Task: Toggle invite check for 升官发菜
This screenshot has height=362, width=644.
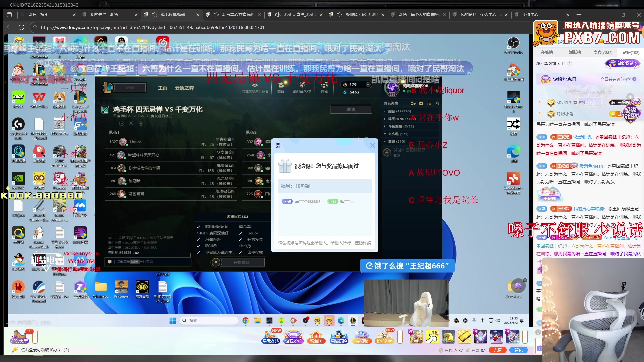Action: pyautogui.click(x=240, y=239)
